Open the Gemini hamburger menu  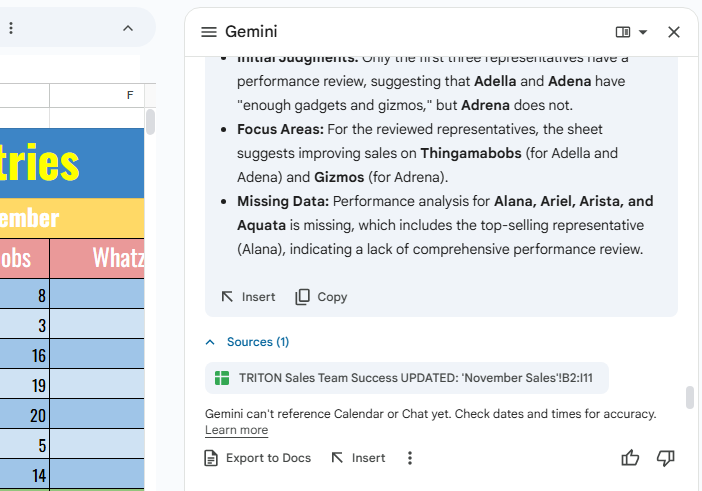click(209, 32)
